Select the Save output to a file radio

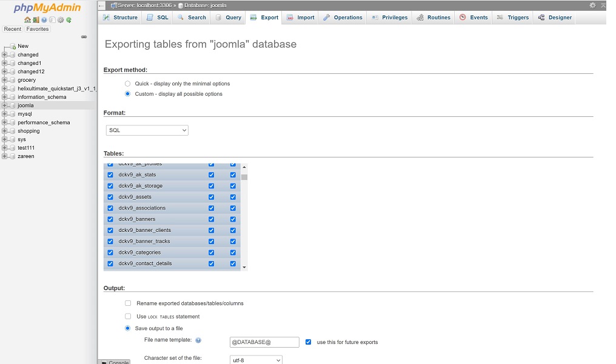point(128,328)
